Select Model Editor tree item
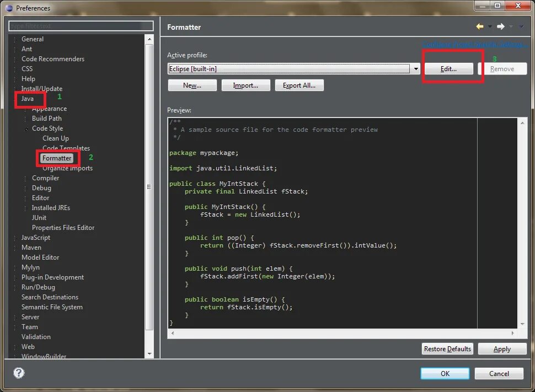Screen dimensions: 535x392 (x=40, y=257)
